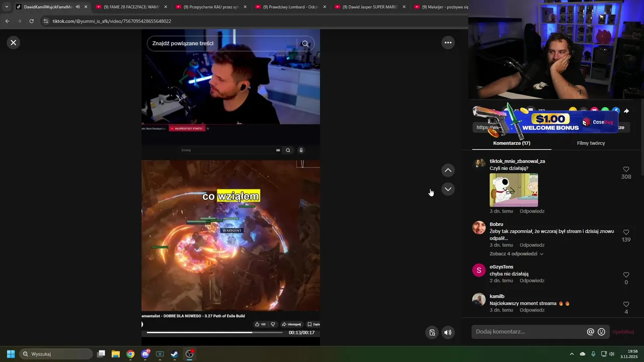
Task: Open kamilb's profile avatar
Action: pyautogui.click(x=479, y=300)
